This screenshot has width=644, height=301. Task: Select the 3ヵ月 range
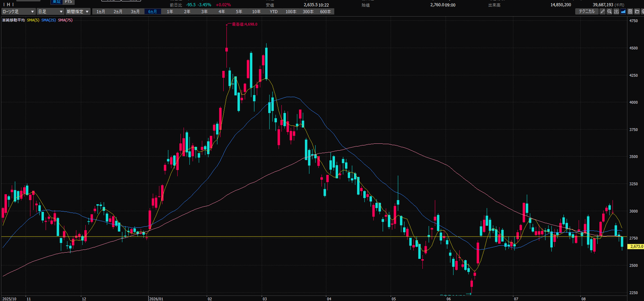click(x=136, y=11)
